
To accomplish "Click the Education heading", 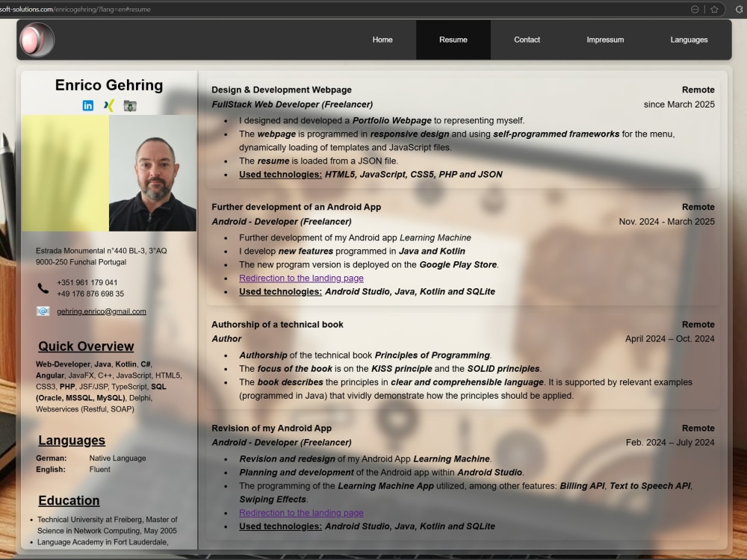I will click(x=69, y=500).
